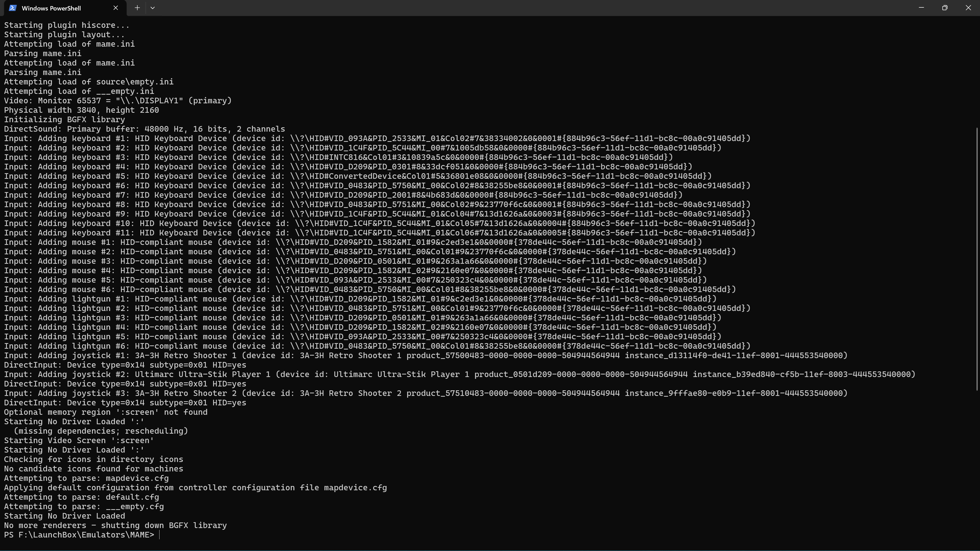Click the 'Adding lightgun #6' line
The image size is (980, 551).
[377, 346]
